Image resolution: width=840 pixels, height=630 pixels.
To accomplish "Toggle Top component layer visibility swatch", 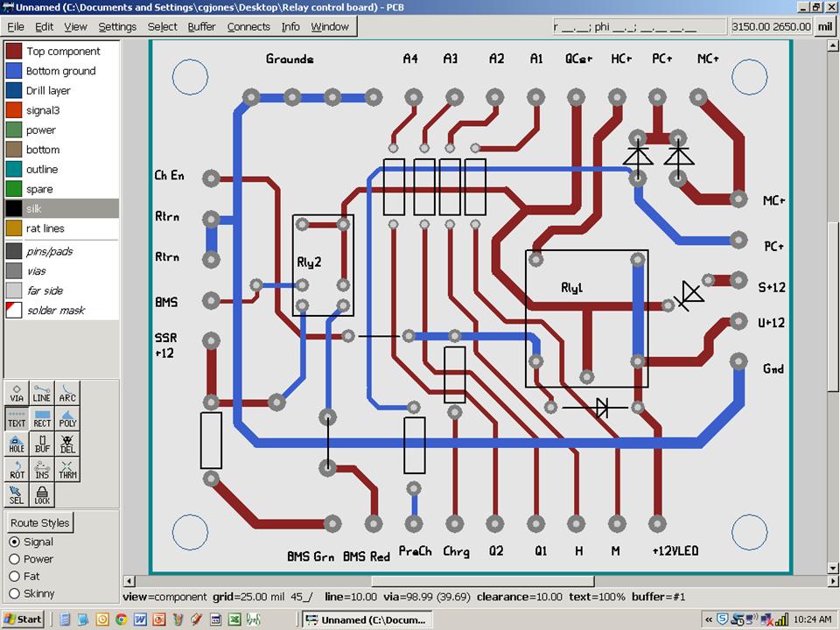I will [x=14, y=51].
